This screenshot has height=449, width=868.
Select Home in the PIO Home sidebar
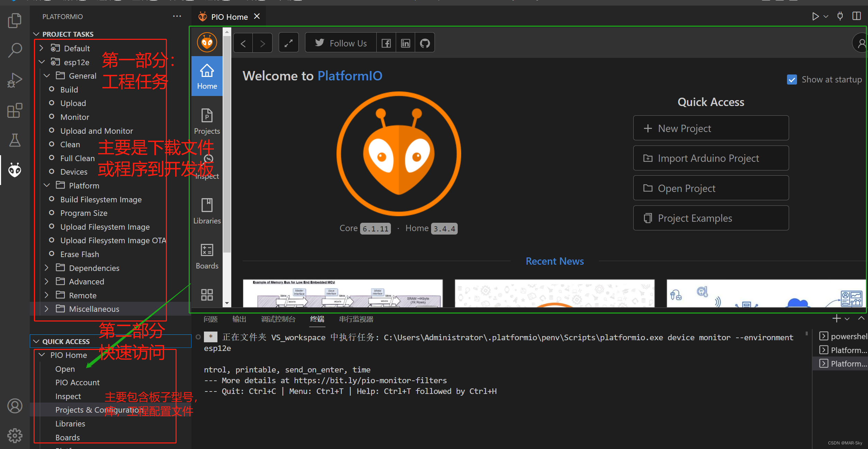coord(207,76)
